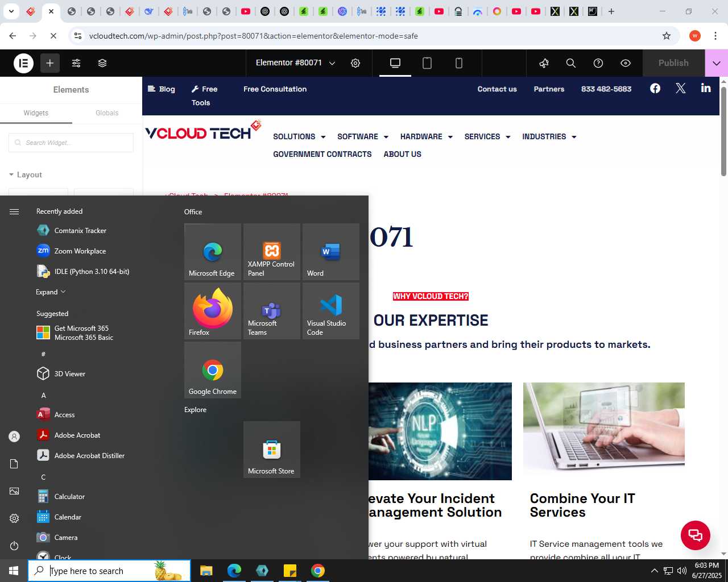Switch to the Widgets tab
The height and width of the screenshot is (582, 728).
pyautogui.click(x=36, y=113)
